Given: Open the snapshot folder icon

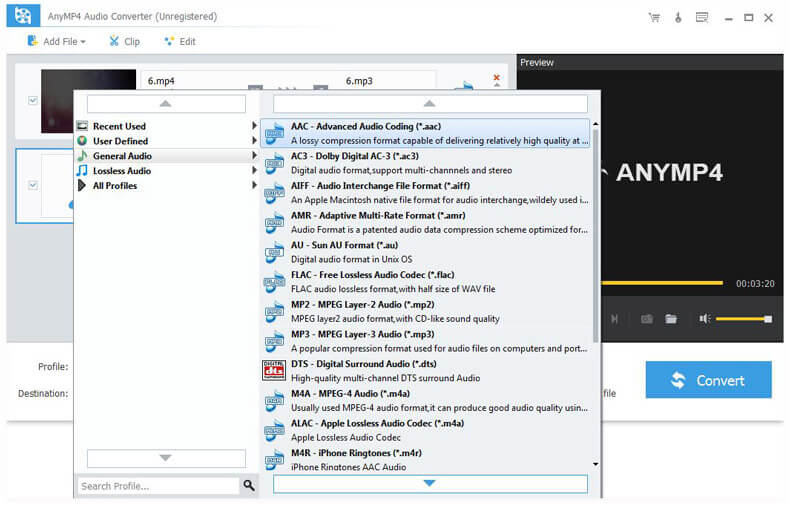Looking at the screenshot, I should click(672, 319).
